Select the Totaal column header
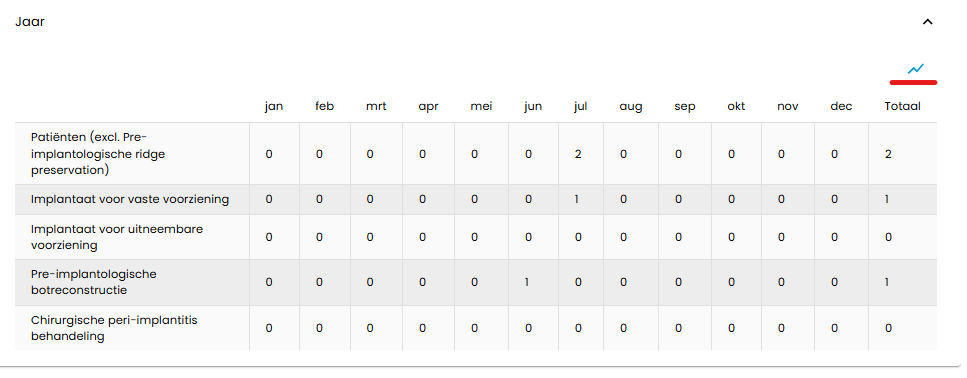The image size is (967, 378). coord(902,106)
